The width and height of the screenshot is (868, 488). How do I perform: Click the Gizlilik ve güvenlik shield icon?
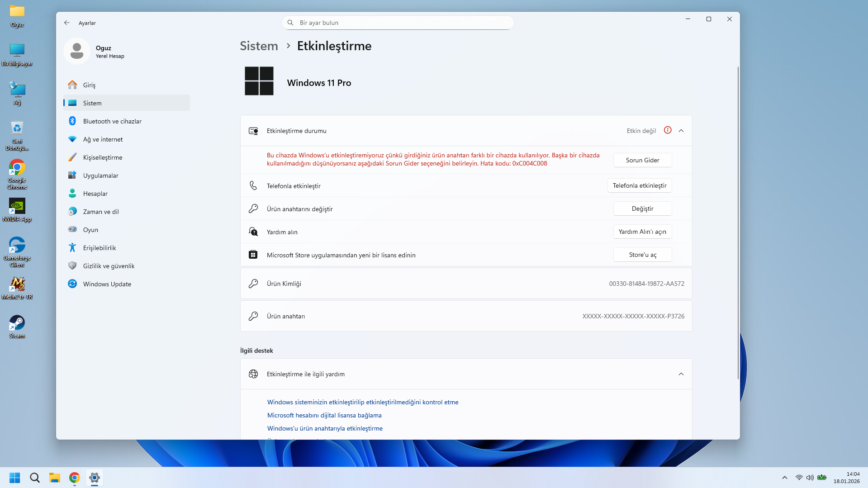pyautogui.click(x=72, y=266)
